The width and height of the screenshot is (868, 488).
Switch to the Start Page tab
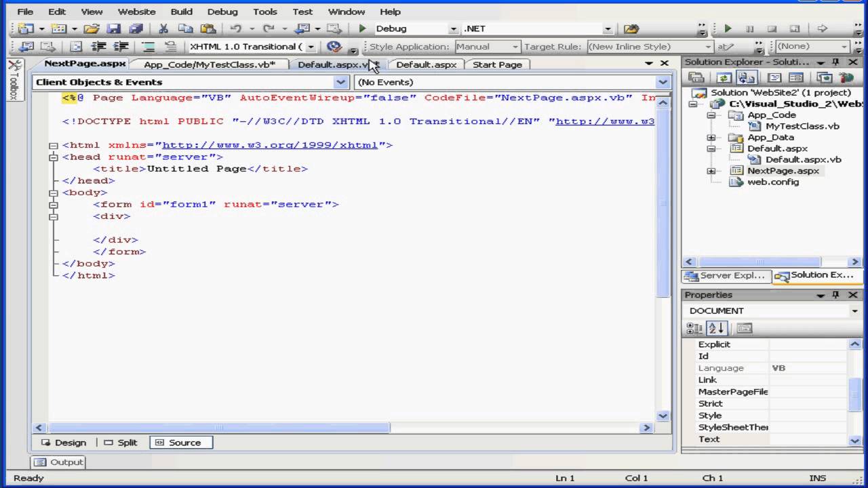497,64
